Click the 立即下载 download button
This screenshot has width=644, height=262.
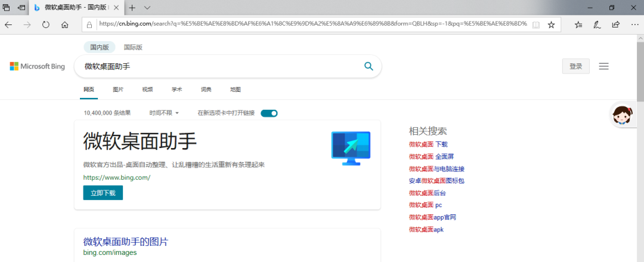click(x=103, y=193)
